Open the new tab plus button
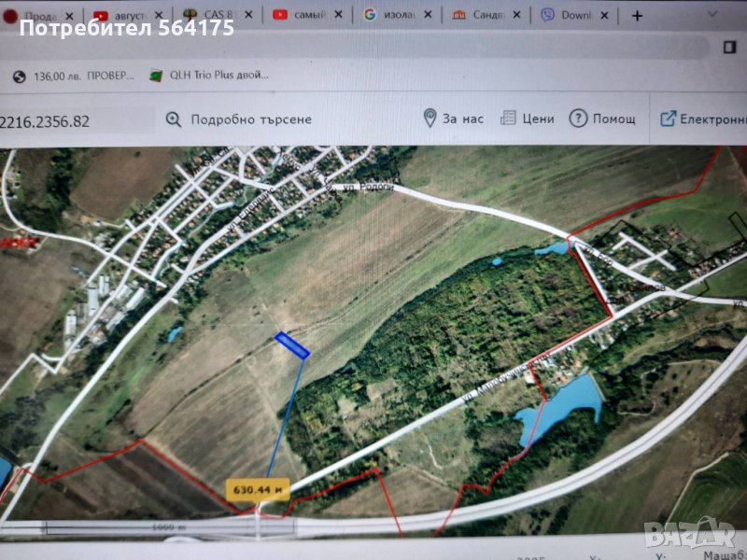 coord(638,15)
